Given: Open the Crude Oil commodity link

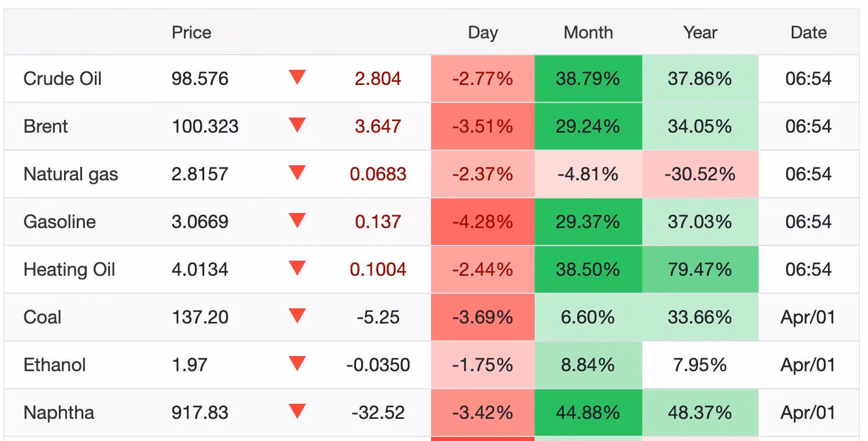Looking at the screenshot, I should 62,79.
